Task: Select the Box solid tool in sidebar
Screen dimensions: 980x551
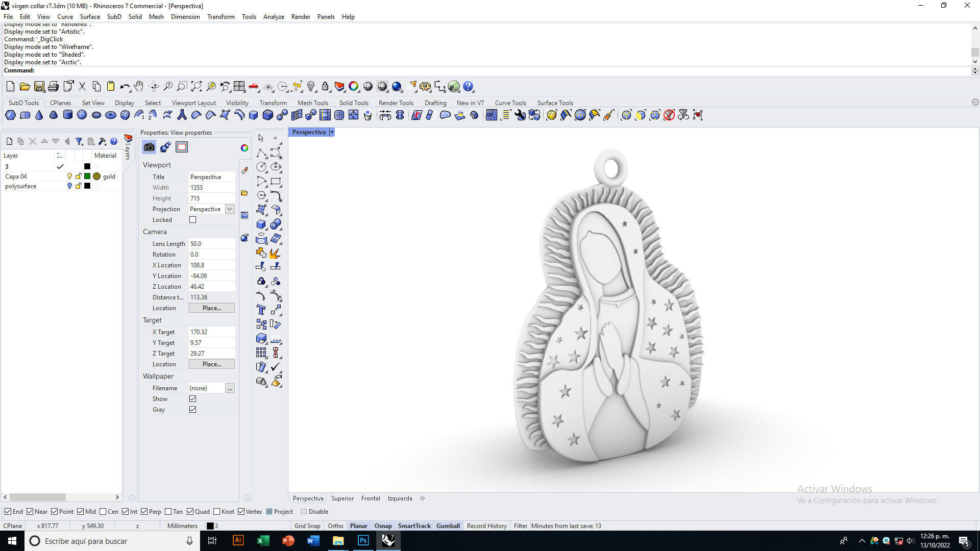Action: coord(261,224)
